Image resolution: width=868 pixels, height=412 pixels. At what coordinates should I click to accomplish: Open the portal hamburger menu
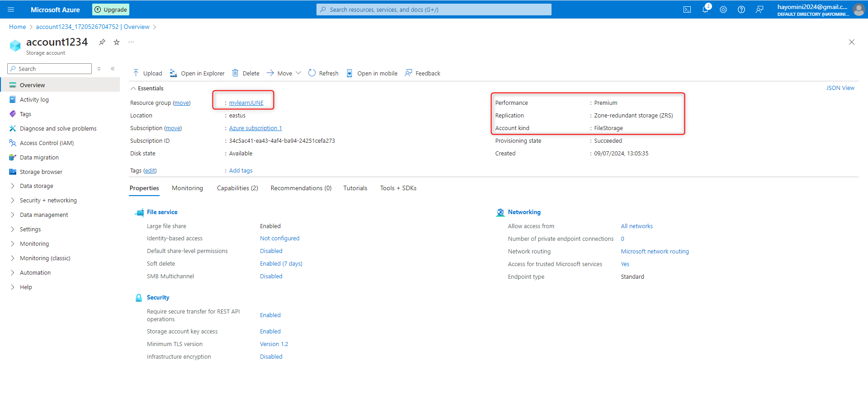[11, 9]
